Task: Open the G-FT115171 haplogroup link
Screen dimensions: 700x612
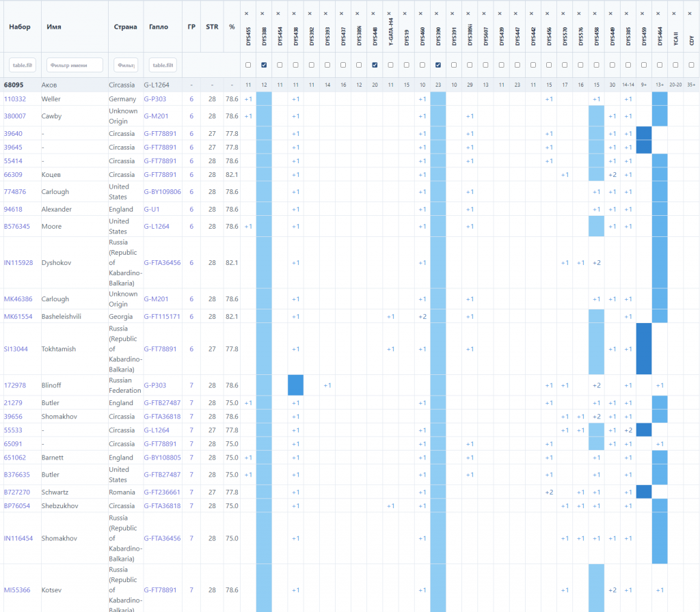Action: click(x=162, y=316)
